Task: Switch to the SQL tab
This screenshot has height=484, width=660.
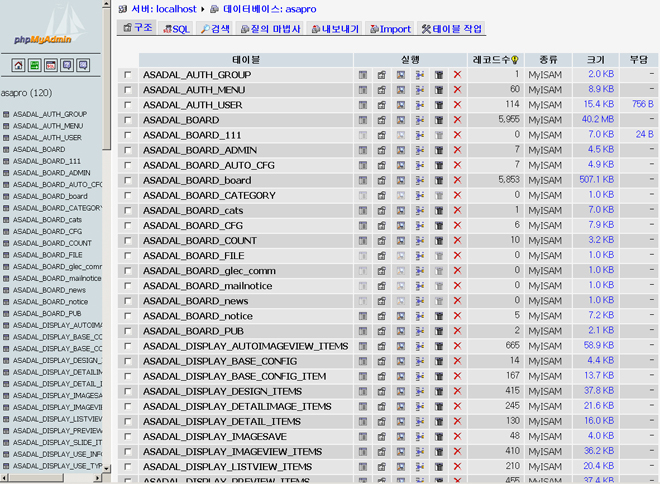Action: tap(175, 29)
